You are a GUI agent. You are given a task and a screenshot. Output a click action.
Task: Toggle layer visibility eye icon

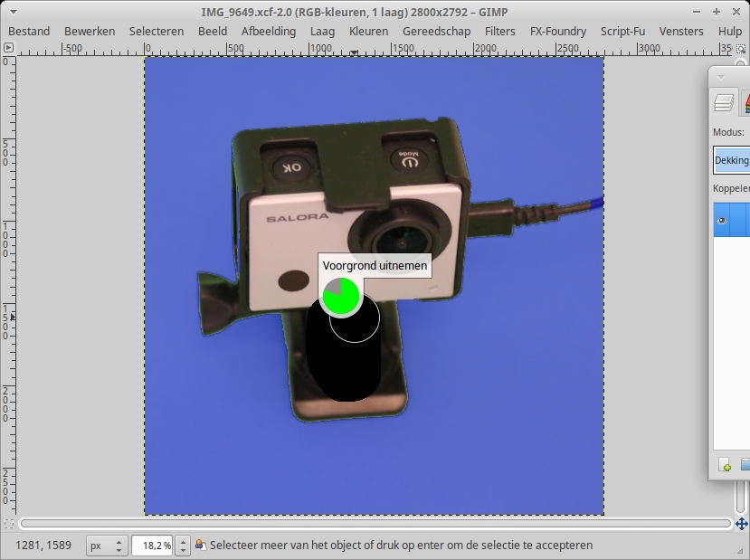pos(722,221)
